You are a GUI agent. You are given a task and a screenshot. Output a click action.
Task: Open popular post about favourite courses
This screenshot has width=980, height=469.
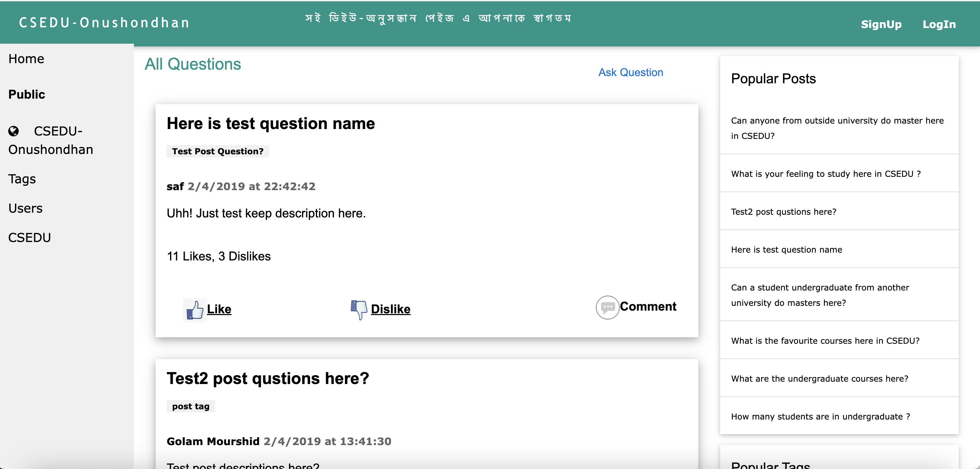coord(825,341)
